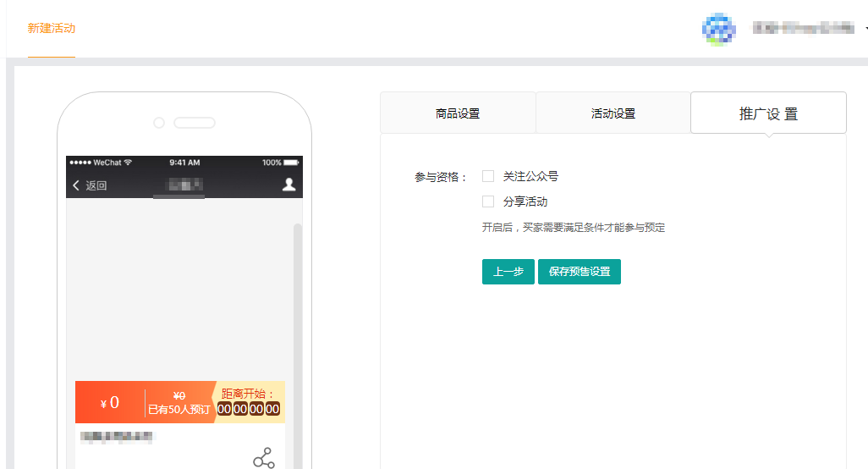Click the phone mockup's speaker slot
Image resolution: width=868 pixels, height=469 pixels.
[x=194, y=123]
